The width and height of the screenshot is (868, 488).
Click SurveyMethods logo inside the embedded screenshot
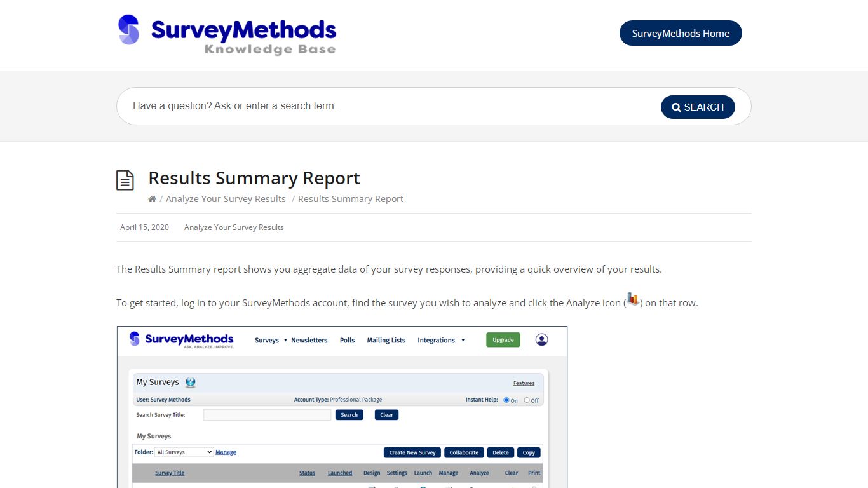[181, 339]
